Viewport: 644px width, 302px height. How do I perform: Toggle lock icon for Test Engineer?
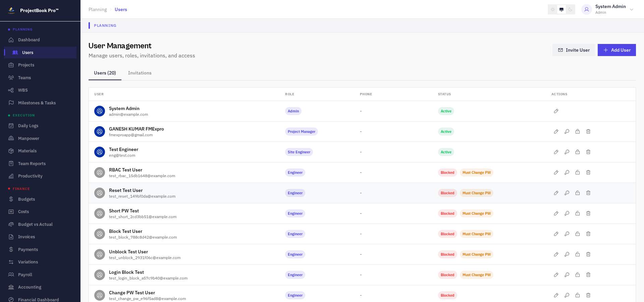[x=578, y=152]
